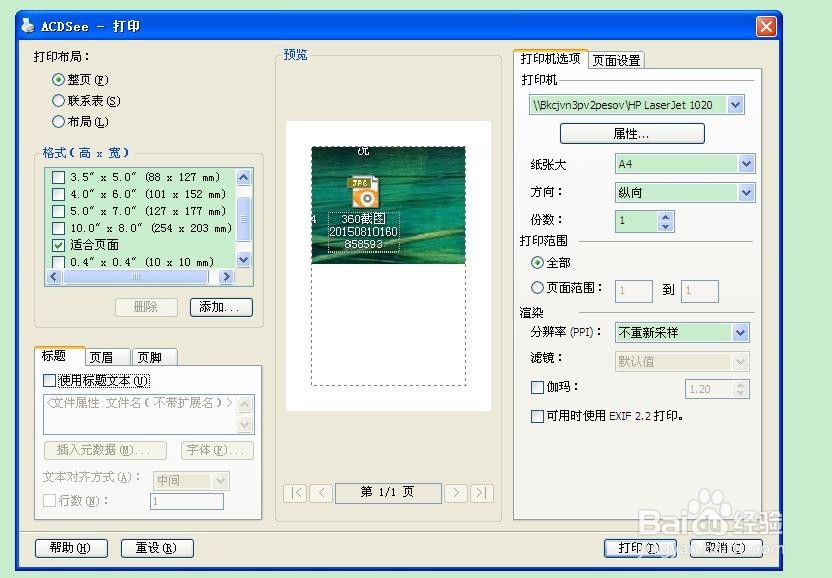Click the 帮助 button
Image resolution: width=832 pixels, height=578 pixels.
71,548
